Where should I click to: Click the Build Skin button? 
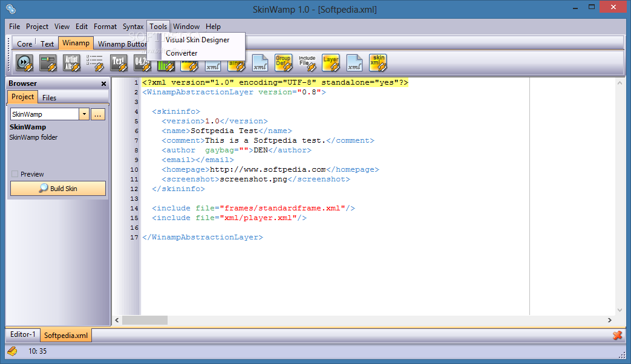click(x=58, y=188)
